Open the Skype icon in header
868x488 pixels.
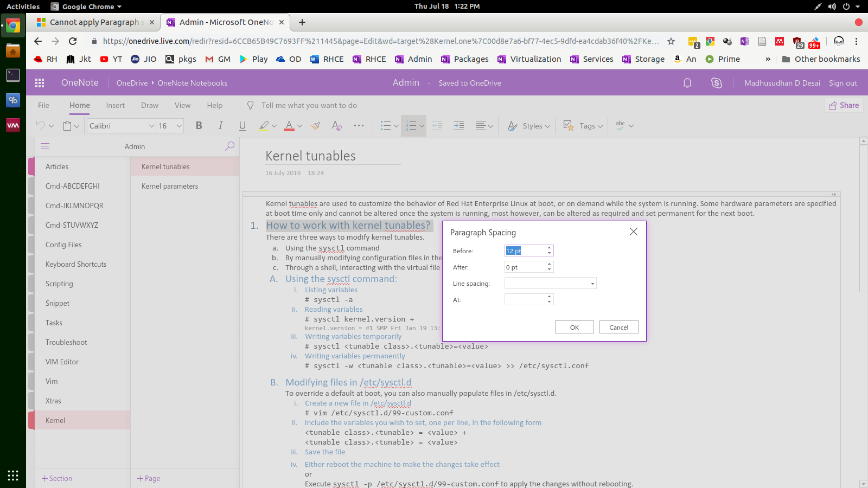(x=717, y=83)
